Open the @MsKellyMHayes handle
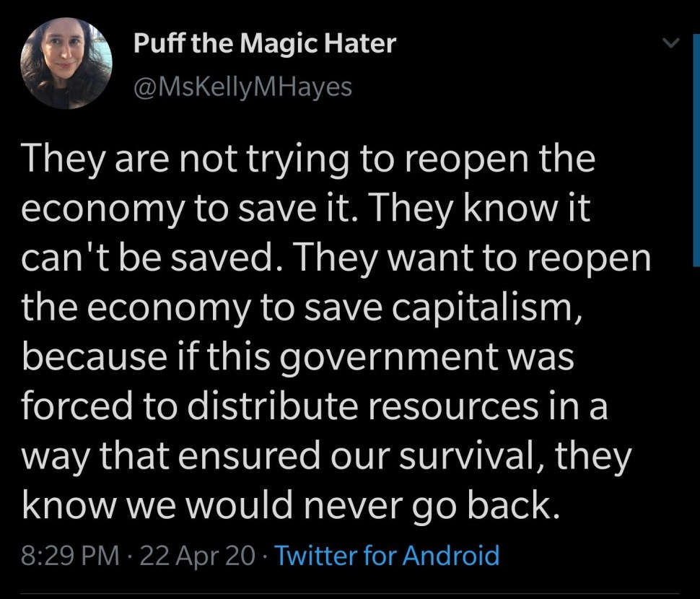Viewport: 700px width, 599px height. (x=243, y=87)
